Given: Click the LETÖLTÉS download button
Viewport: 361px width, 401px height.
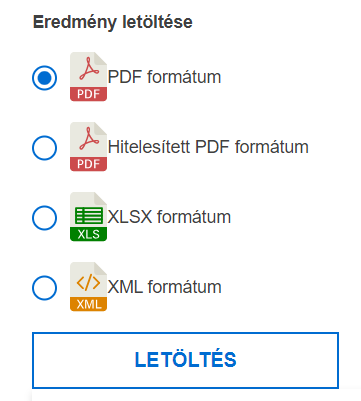Looking at the screenshot, I should [x=185, y=360].
